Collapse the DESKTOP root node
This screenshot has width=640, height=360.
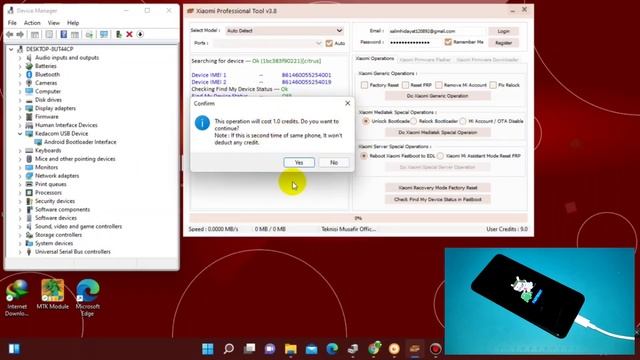click(x=11, y=49)
